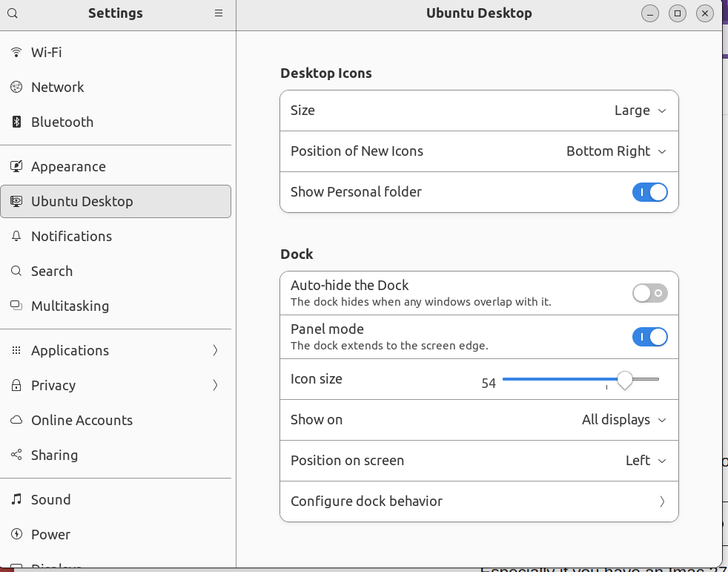The image size is (728, 572).
Task: Select Multitasking in the sidebar
Action: 116,306
